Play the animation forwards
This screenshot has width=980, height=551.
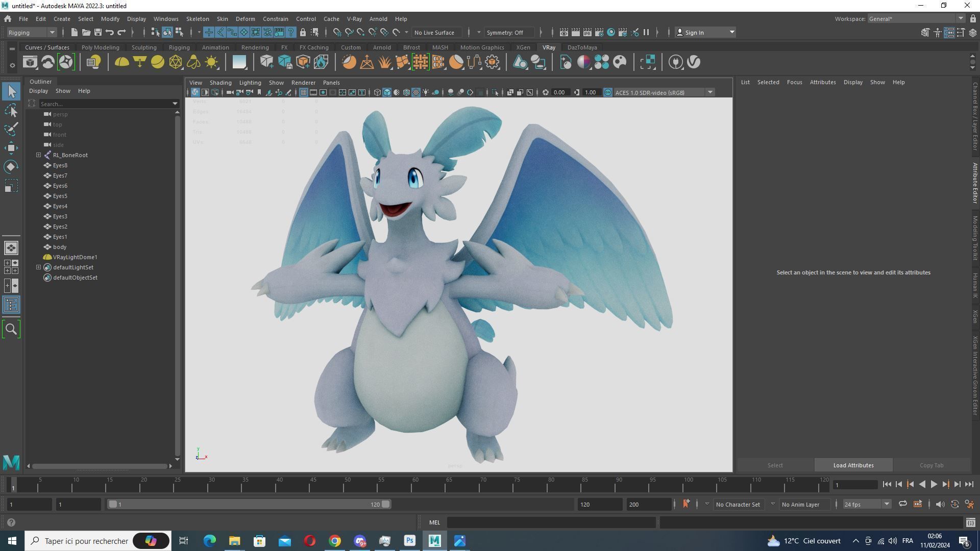(x=934, y=485)
